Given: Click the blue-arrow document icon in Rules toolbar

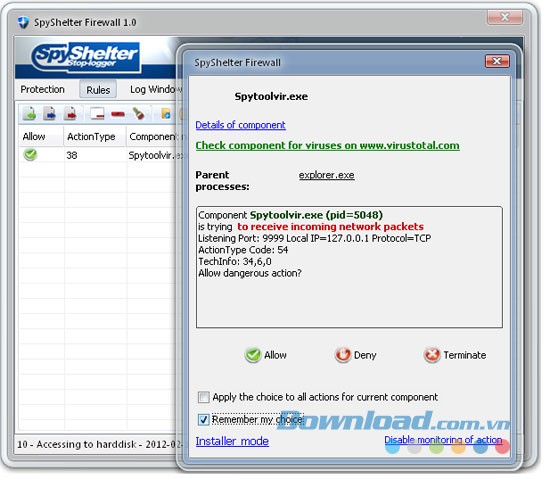Looking at the screenshot, I should pos(50,114).
